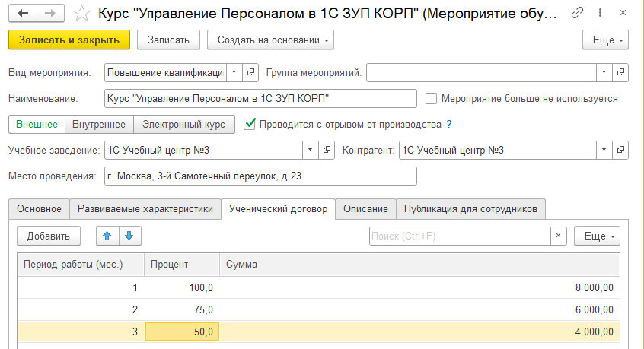The height and width of the screenshot is (349, 644).
Task: Open the Создать на основании menu
Action: pyautogui.click(x=270, y=40)
